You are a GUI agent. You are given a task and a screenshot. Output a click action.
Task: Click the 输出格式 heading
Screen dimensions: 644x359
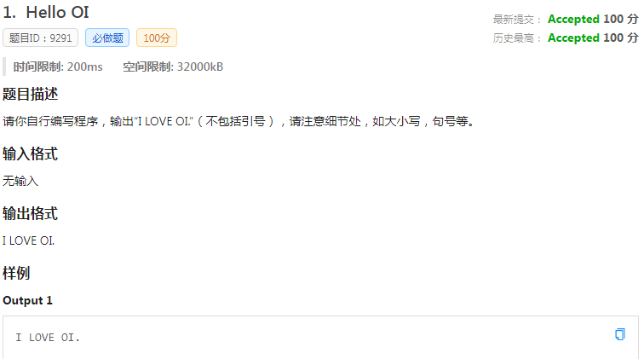tap(30, 213)
